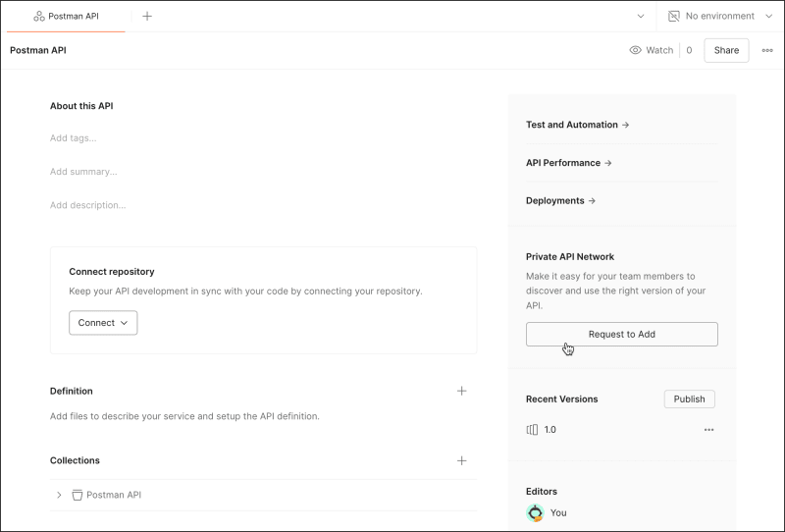
Task: Click the API icon in the tab
Action: pyautogui.click(x=39, y=16)
